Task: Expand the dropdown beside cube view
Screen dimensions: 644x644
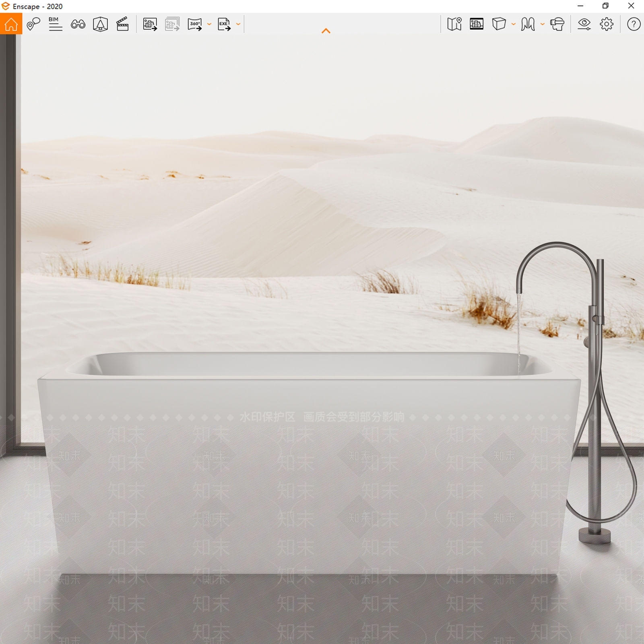Action: click(514, 24)
